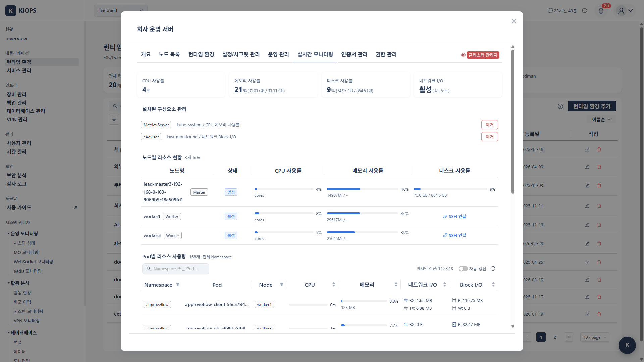The width and height of the screenshot is (644, 362).
Task: Open the 10 / page size dropdown
Action: [595, 337]
